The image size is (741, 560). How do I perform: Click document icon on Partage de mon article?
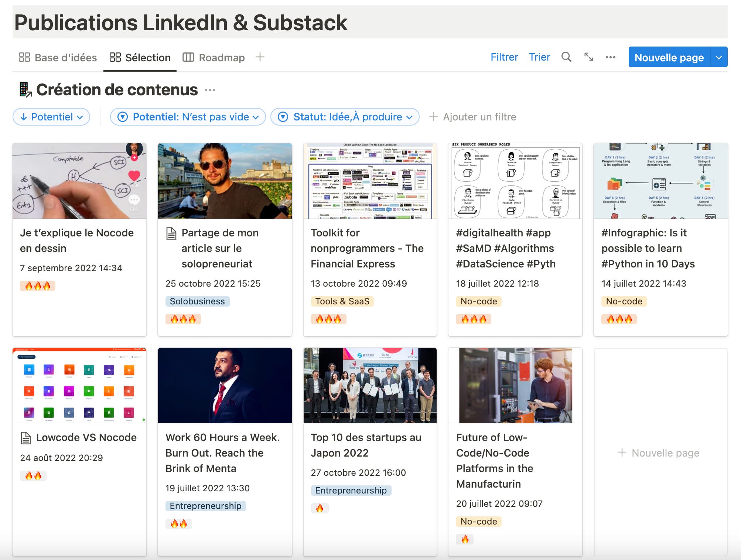pyautogui.click(x=171, y=233)
